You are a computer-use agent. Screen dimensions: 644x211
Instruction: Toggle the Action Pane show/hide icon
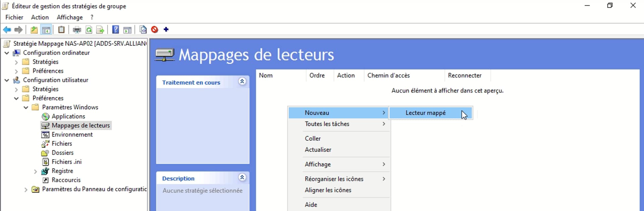[x=127, y=30]
